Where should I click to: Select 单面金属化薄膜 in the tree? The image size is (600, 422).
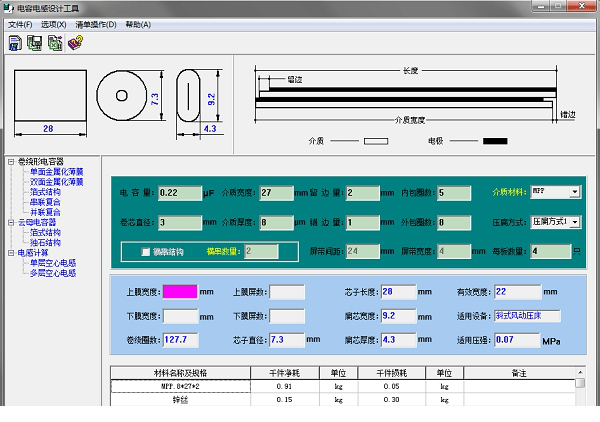(57, 172)
